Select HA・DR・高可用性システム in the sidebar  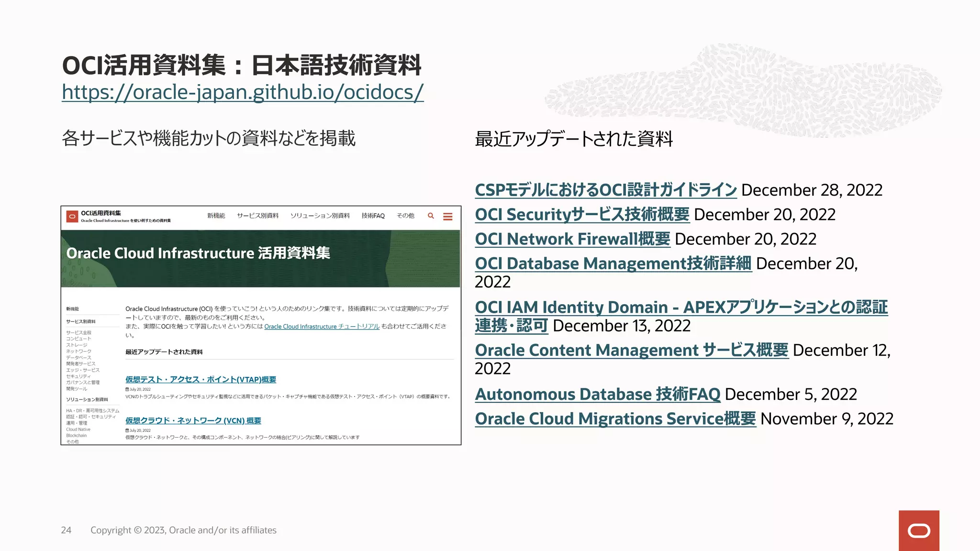click(93, 410)
